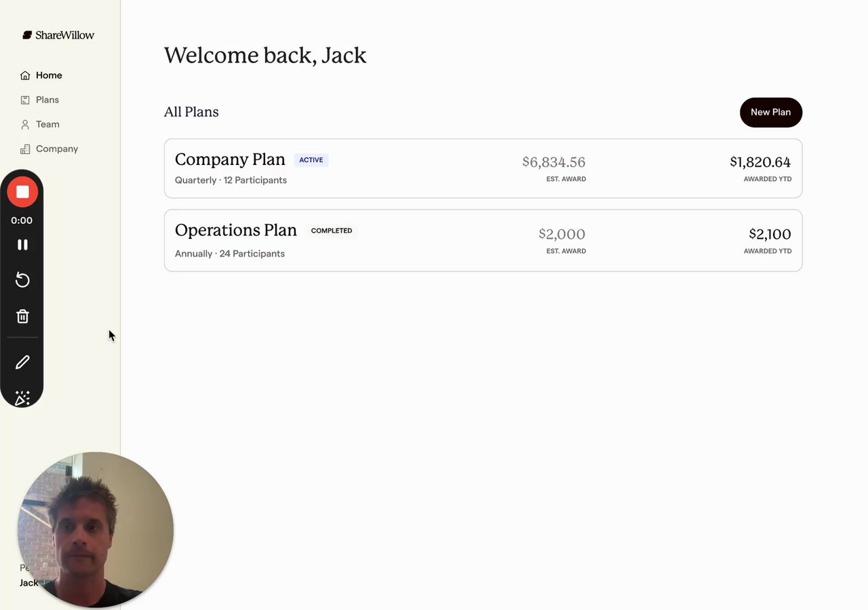
Task: Create a New Plan
Action: pos(770,113)
